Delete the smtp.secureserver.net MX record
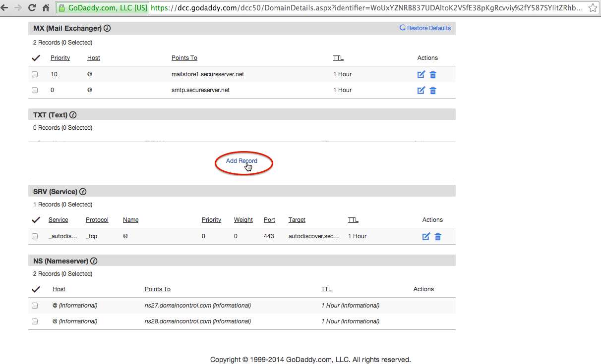 click(x=433, y=91)
